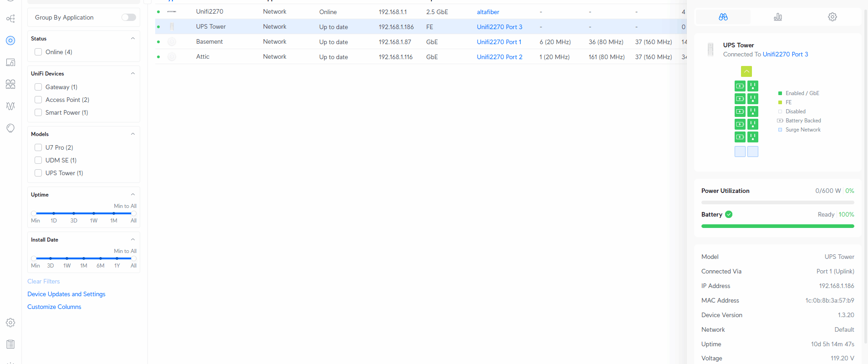The image size is (868, 364).
Task: Click the green FE uplink port icon
Action: click(746, 71)
